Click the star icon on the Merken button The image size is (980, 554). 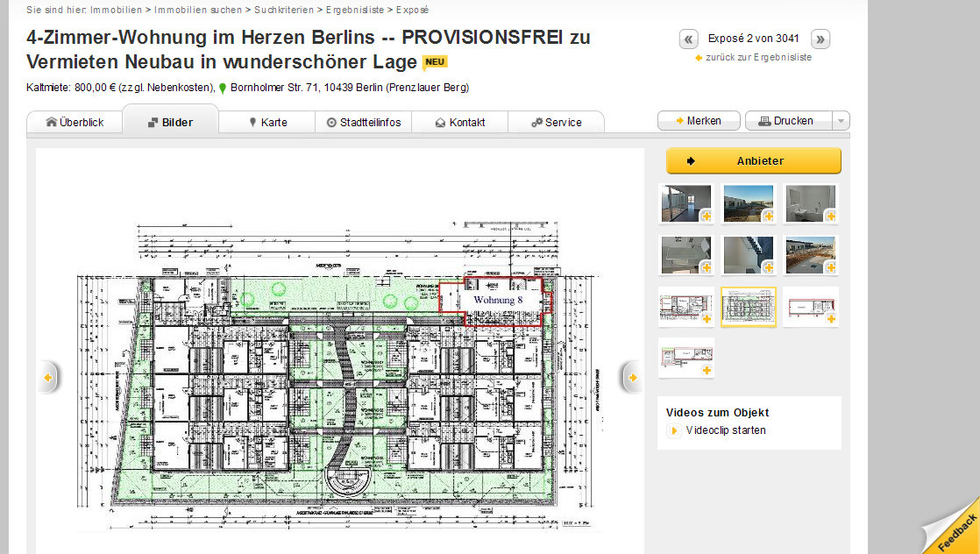point(678,120)
